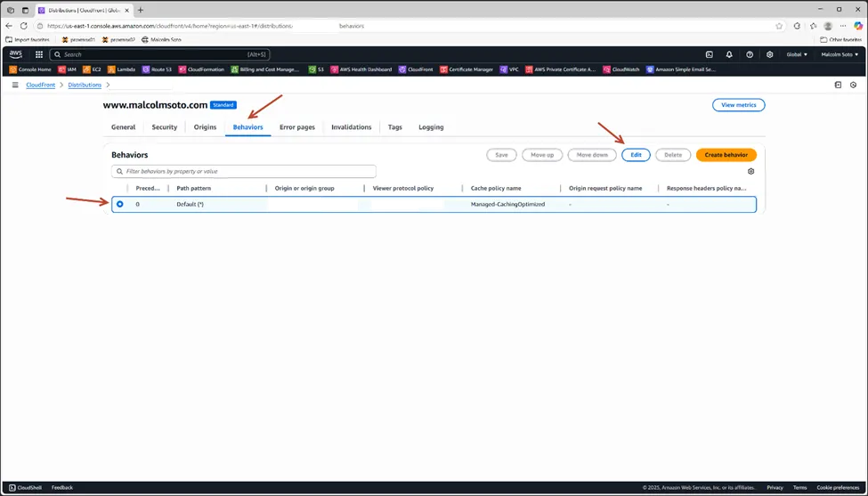Reload the browser page

point(23,26)
